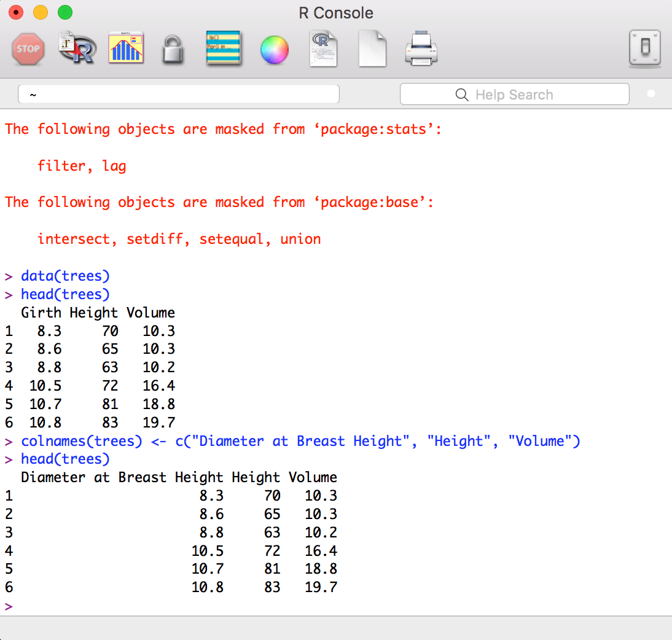
Task: Click the data(trees) command line
Action: click(64, 276)
